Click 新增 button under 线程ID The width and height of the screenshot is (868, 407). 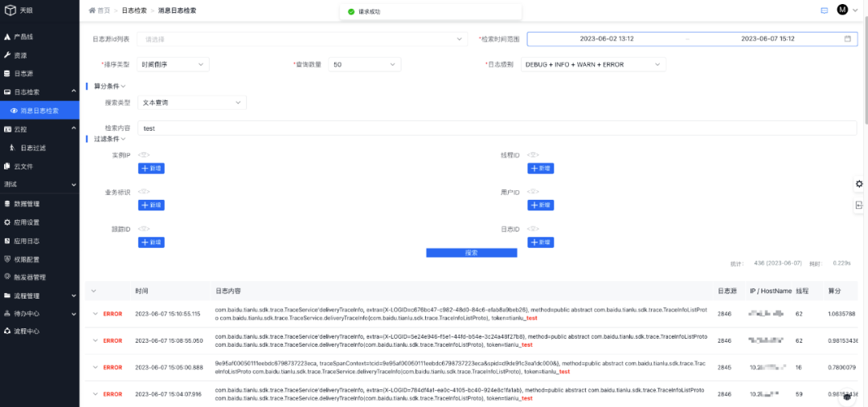(x=541, y=168)
